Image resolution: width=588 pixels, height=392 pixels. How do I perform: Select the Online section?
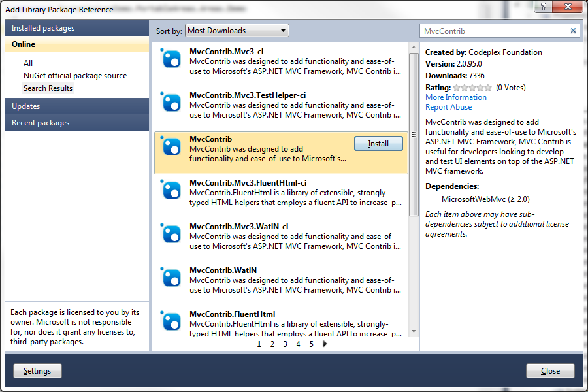click(x=77, y=44)
